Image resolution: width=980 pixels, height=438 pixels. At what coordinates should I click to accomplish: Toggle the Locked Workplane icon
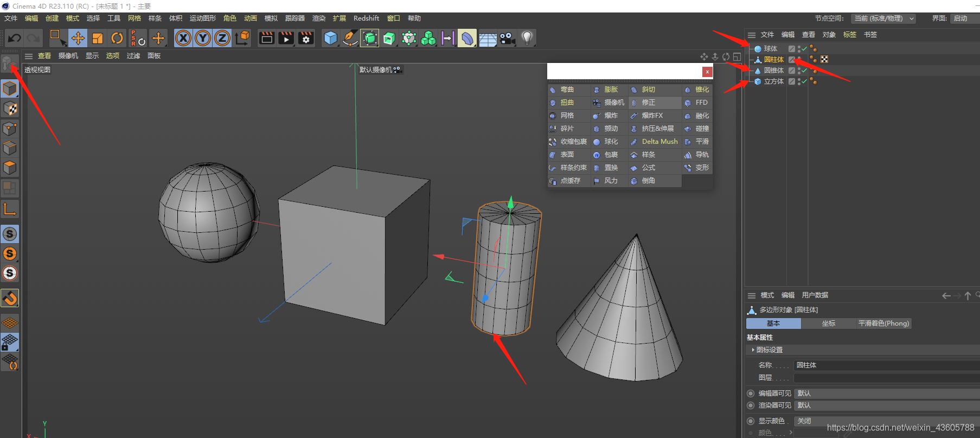(10, 342)
